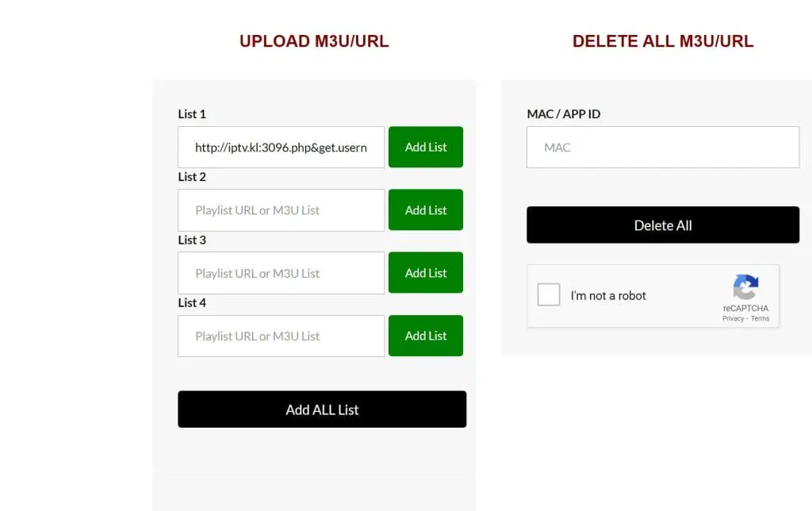This screenshot has height=511, width=812.
Task: Click the black Add ALL List button
Action: point(322,409)
